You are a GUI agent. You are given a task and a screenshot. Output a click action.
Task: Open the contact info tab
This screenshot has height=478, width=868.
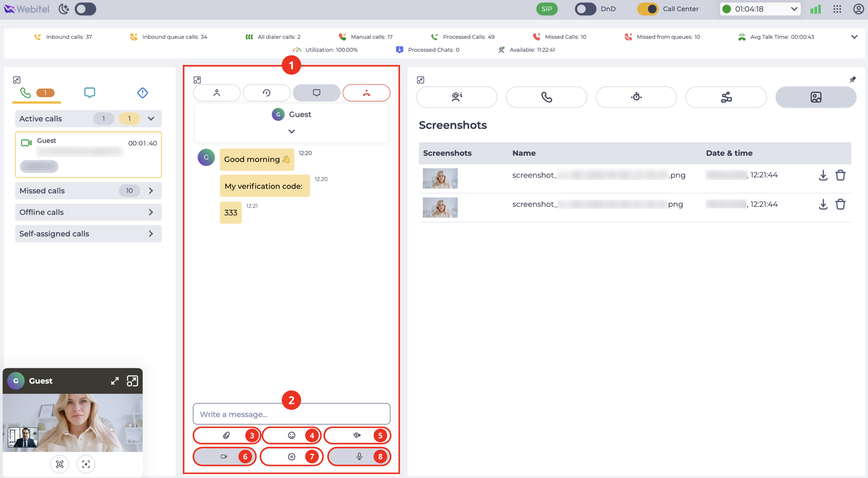217,93
